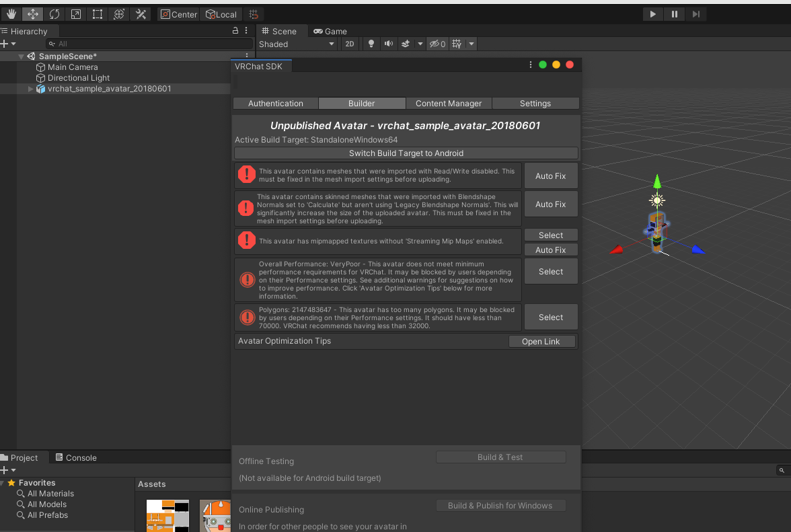Click green Y-axis move gizmo arrow
This screenshot has width=791, height=532.
(x=656, y=180)
